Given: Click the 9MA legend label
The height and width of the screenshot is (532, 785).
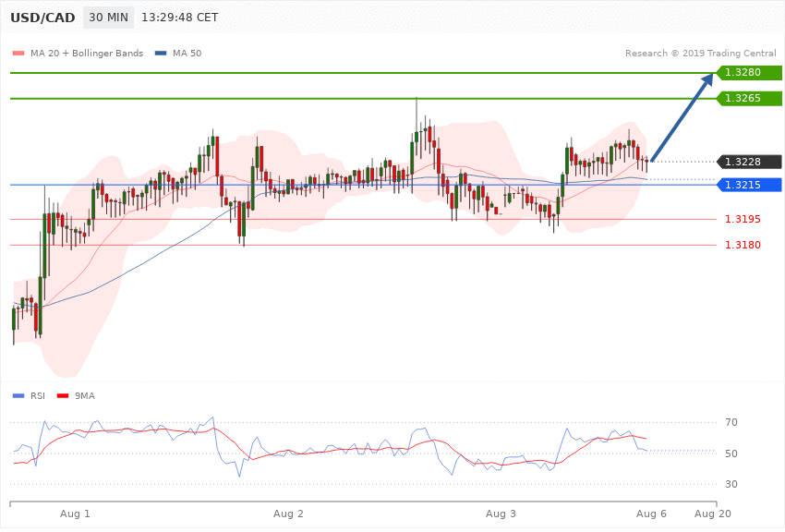Looking at the screenshot, I should coord(85,396).
